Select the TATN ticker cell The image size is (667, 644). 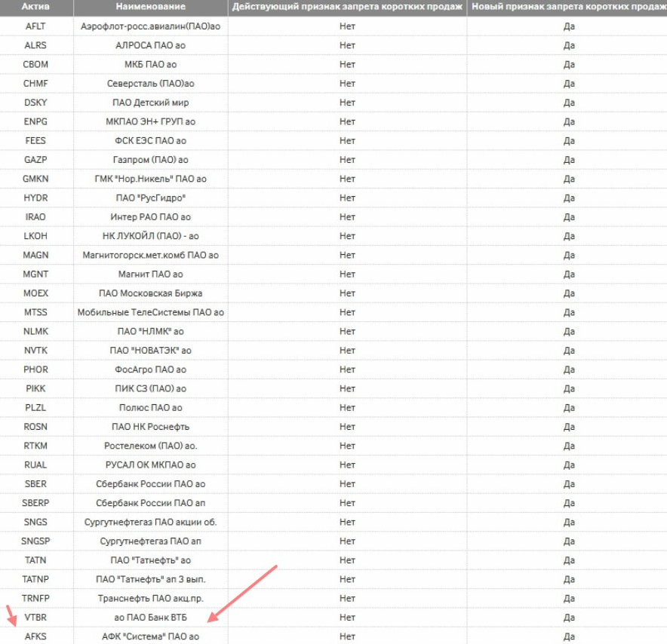point(35,561)
